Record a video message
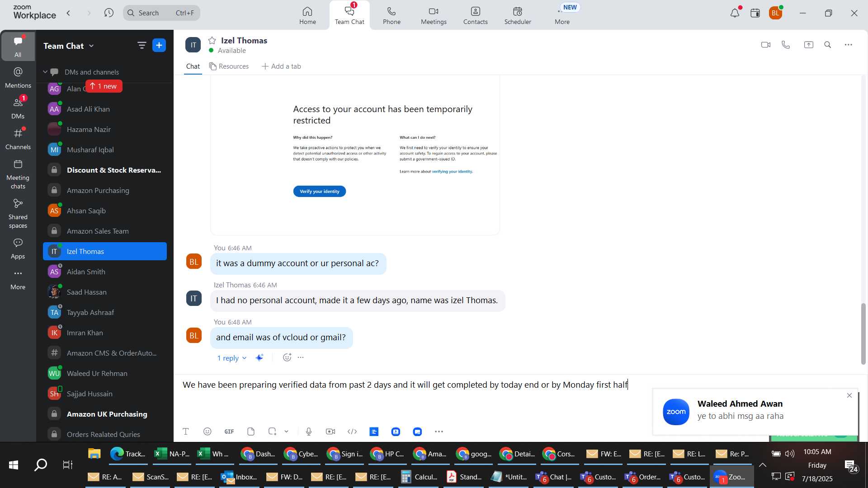This screenshot has height=488, width=868. point(330,432)
